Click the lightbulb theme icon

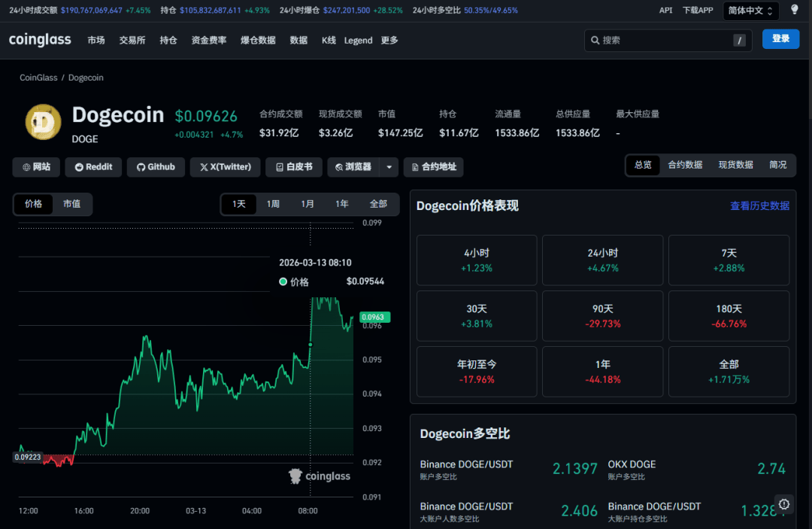pyautogui.click(x=794, y=10)
